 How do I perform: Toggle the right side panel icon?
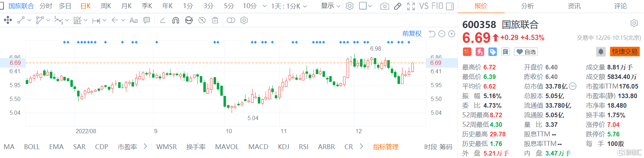(x=450, y=6)
